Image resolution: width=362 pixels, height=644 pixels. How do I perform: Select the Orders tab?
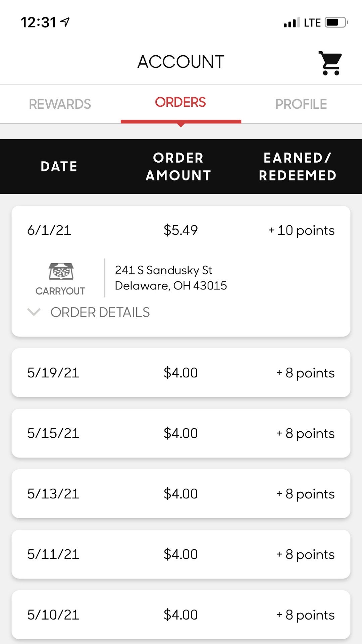(x=180, y=103)
